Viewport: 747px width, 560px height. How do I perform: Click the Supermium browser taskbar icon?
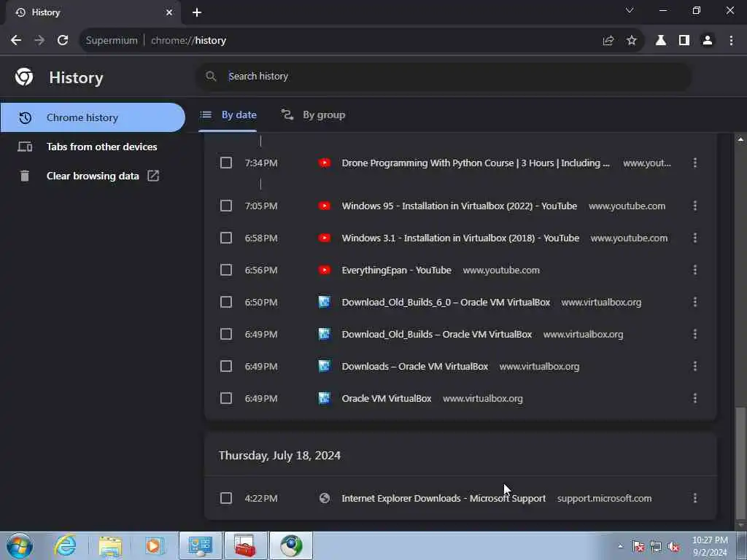[291, 545]
